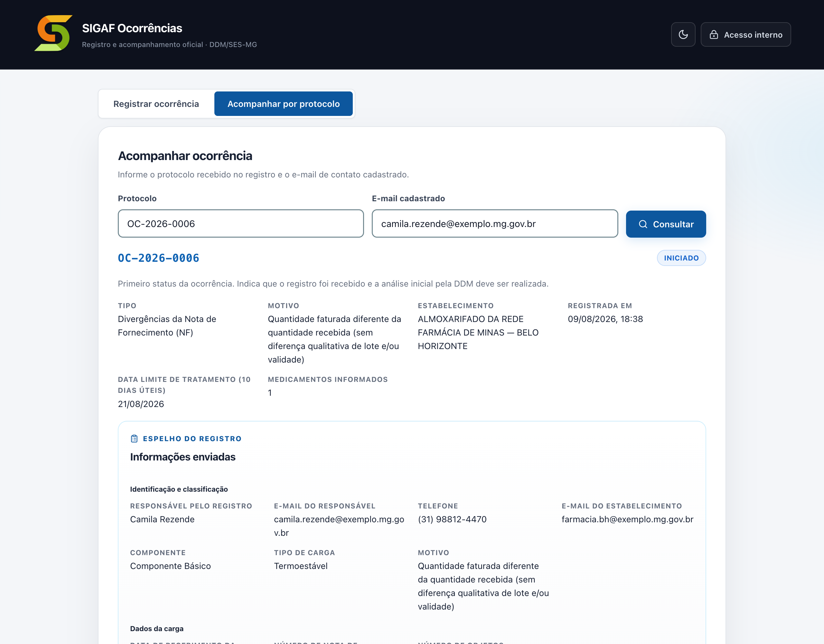Select Acompanhar por protocolo tab
This screenshot has height=644, width=824.
283,104
